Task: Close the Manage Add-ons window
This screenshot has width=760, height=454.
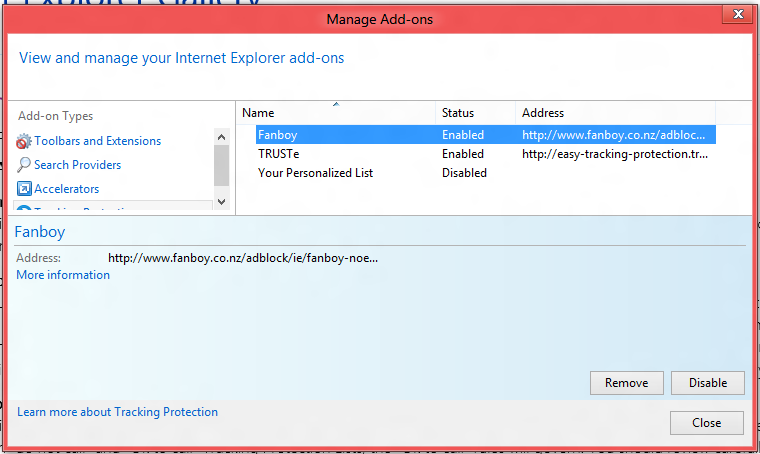Action: pyautogui.click(x=738, y=14)
